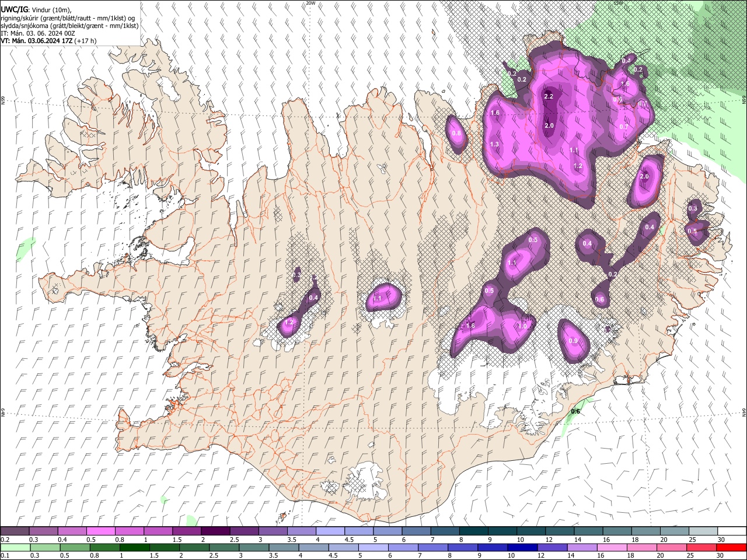Image resolution: width=747 pixels, height=560 pixels.
Task: Click the snow-scale swatch for 0.2–0.3 mm
Action: coord(15,531)
